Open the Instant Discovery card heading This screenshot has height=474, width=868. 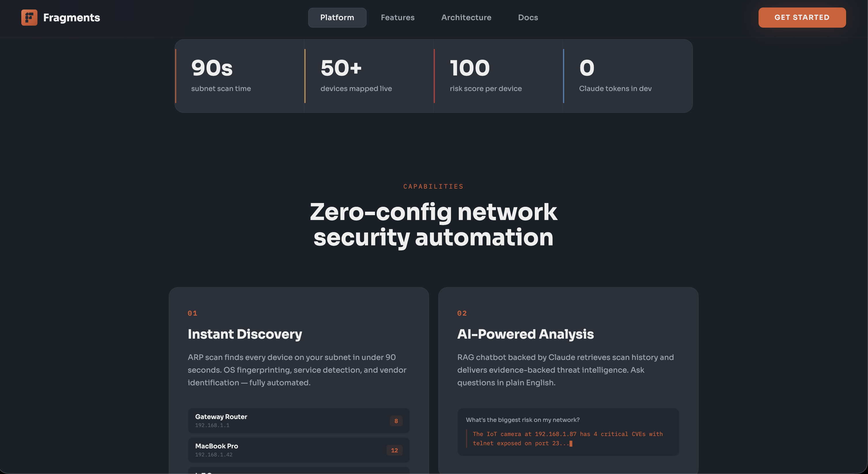coord(245,334)
